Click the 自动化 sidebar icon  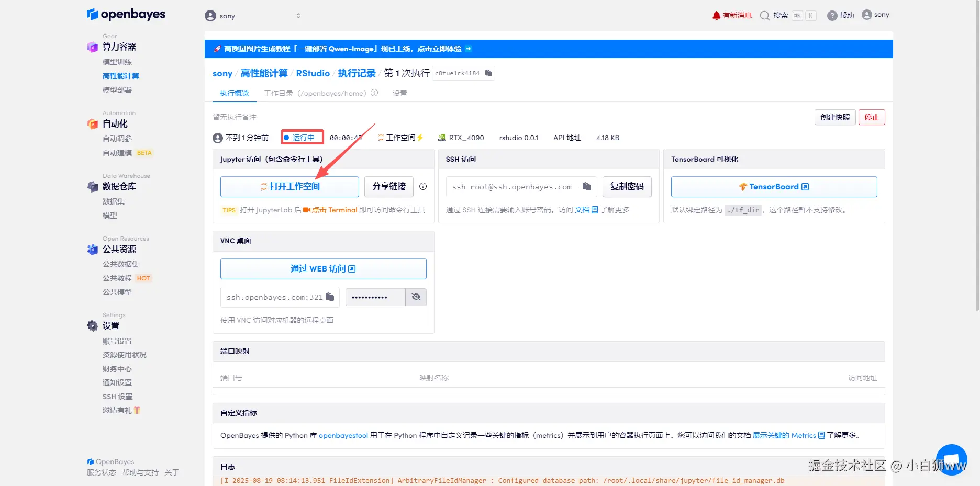[93, 124]
